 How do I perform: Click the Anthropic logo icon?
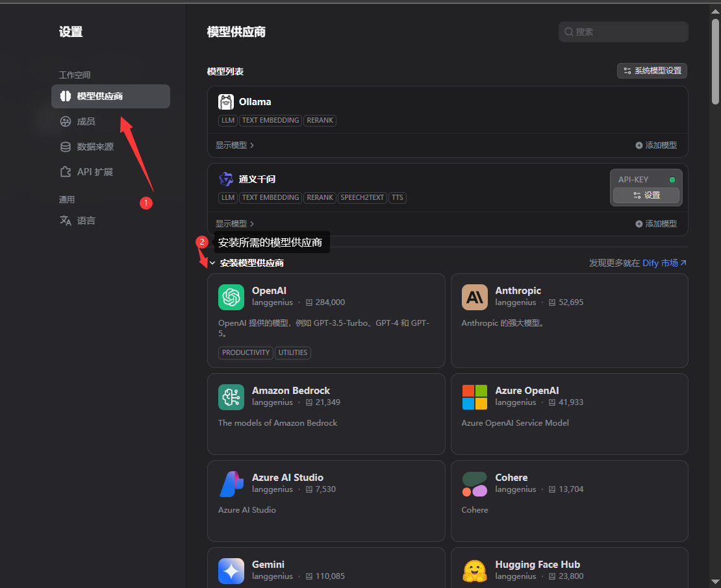coord(475,297)
